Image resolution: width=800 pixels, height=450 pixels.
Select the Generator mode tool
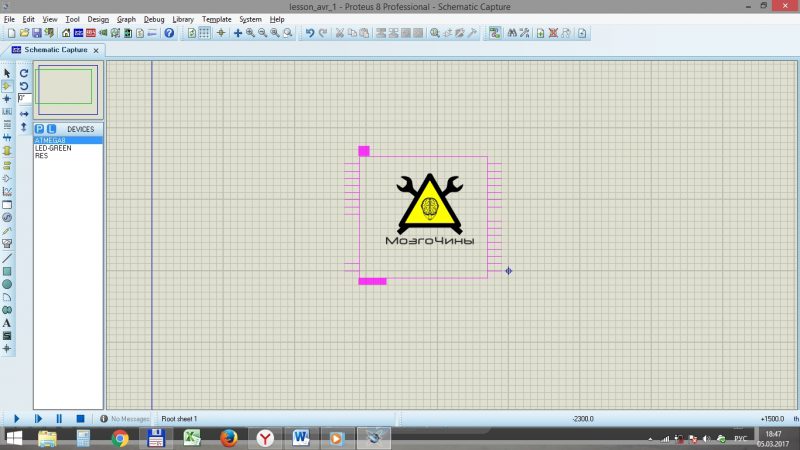coord(7,217)
